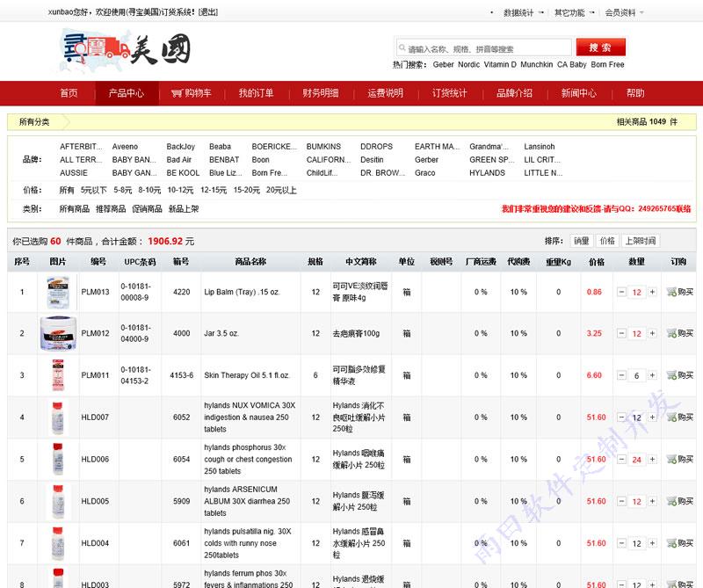
Task: Filter by brand Lansinoh
Action: pyautogui.click(x=540, y=147)
